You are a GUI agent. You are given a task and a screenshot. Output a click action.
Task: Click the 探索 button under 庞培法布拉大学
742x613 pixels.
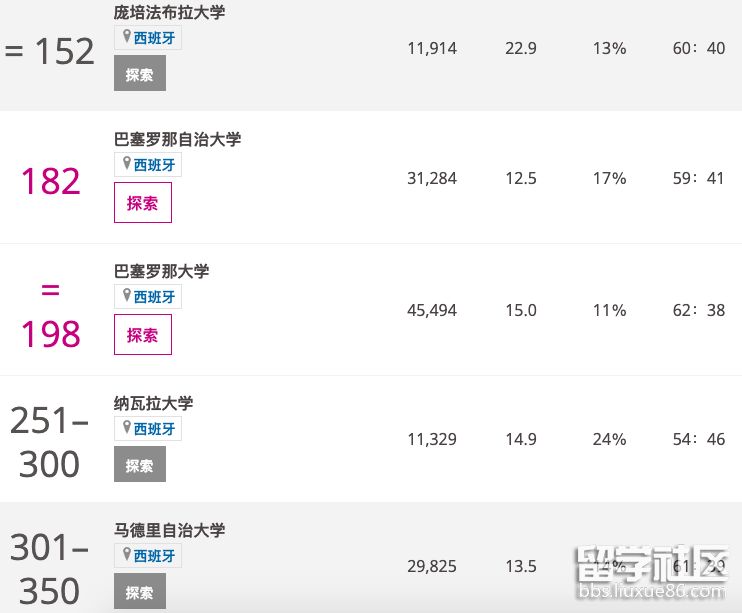(140, 74)
